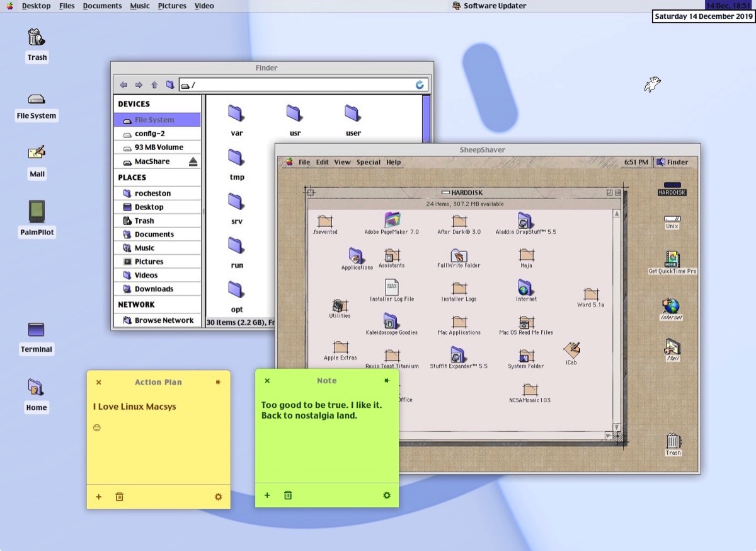The height and width of the screenshot is (551, 756).
Task: Click Get QuickTime Pro desktop icon
Action: pyautogui.click(x=672, y=259)
